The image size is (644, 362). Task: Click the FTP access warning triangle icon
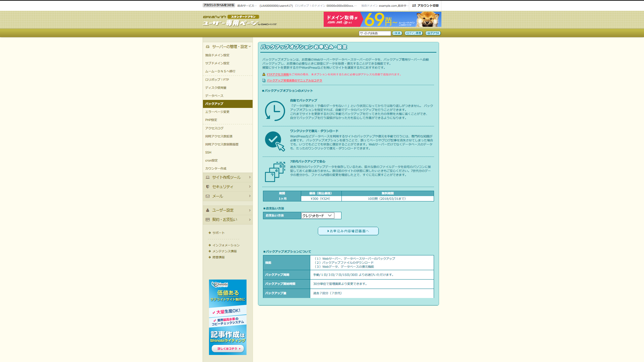(264, 74)
